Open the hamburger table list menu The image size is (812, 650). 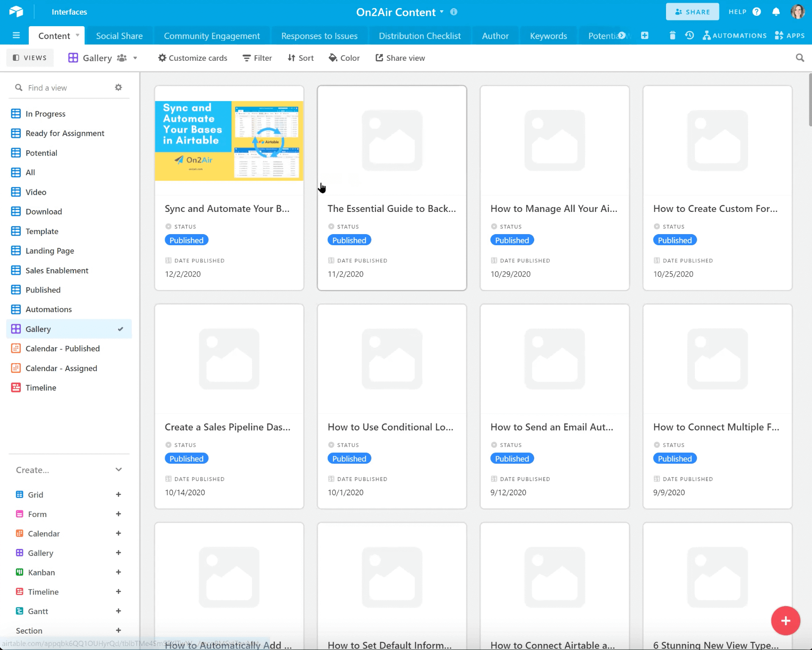click(x=16, y=35)
